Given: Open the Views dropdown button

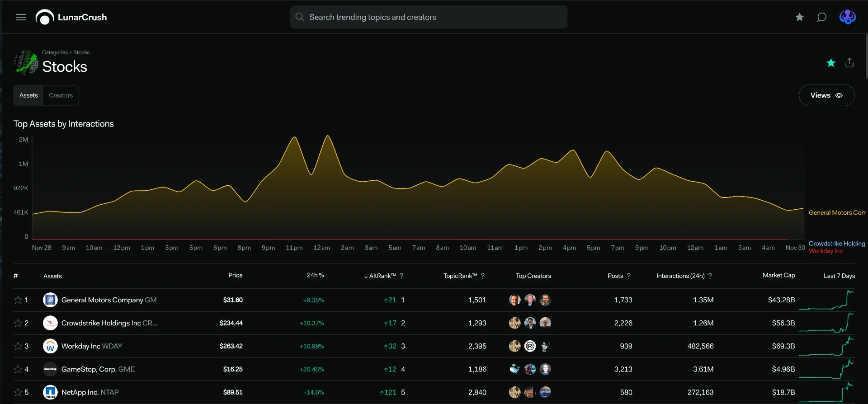Looking at the screenshot, I should click(x=826, y=95).
